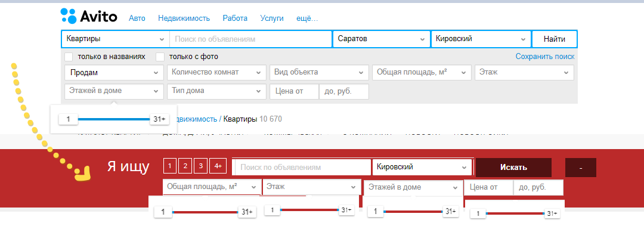Image resolution: width=644 pixels, height=226 pixels.
Task: Click 31+ handle under red Этажей в доме
Action: [x=451, y=212]
